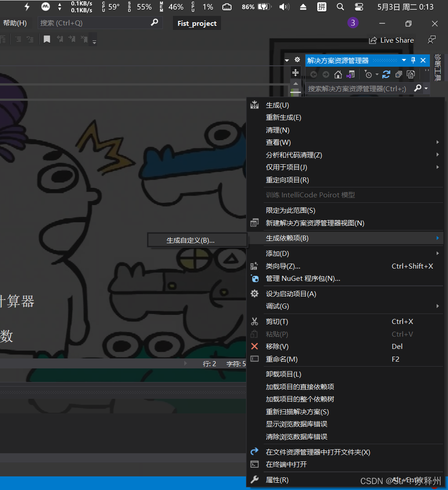The height and width of the screenshot is (490, 448).
Task: Expand the 添加(D) submenu
Action: coord(438,254)
